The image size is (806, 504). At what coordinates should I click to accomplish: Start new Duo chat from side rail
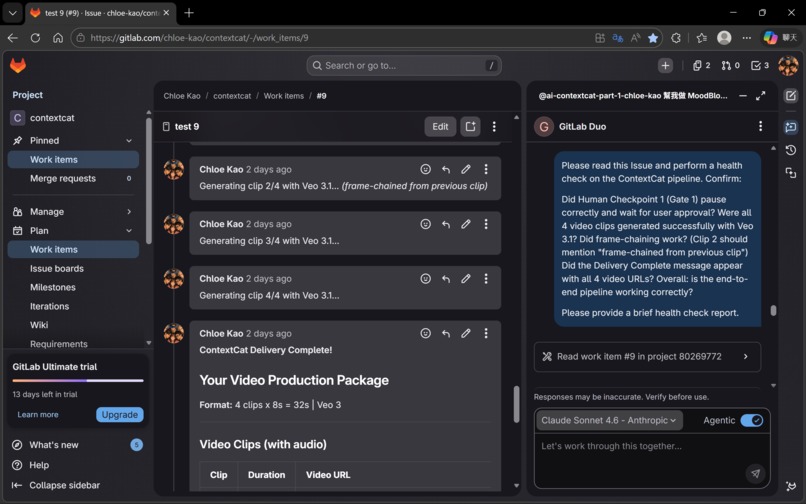(791, 96)
